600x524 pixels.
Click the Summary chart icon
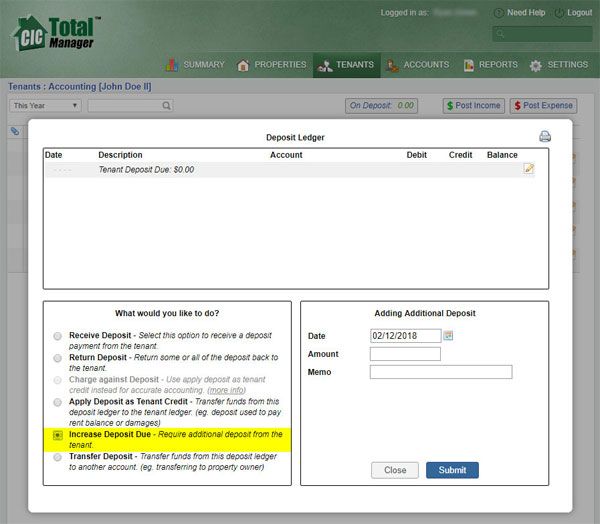pyautogui.click(x=172, y=65)
